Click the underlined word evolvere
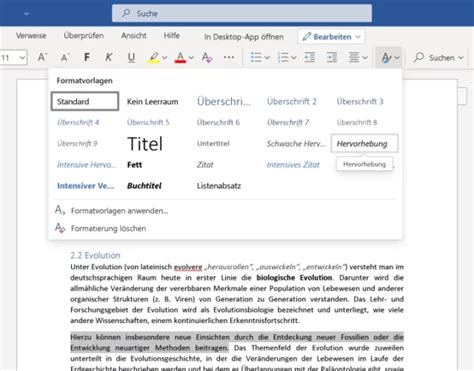The width and height of the screenshot is (474, 371). tap(188, 267)
